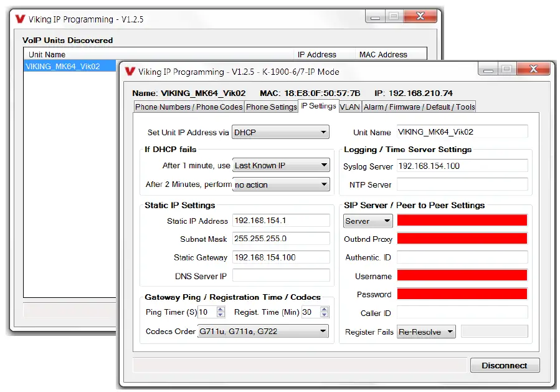Open the VLAN tab

349,107
